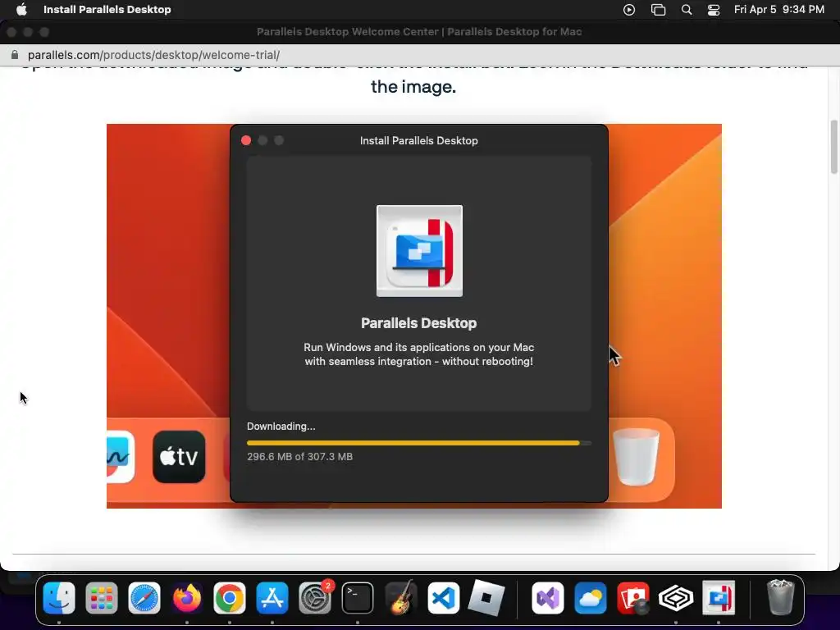Launch Roblox from the Dock
Viewport: 840px width, 630px height.
click(486, 598)
